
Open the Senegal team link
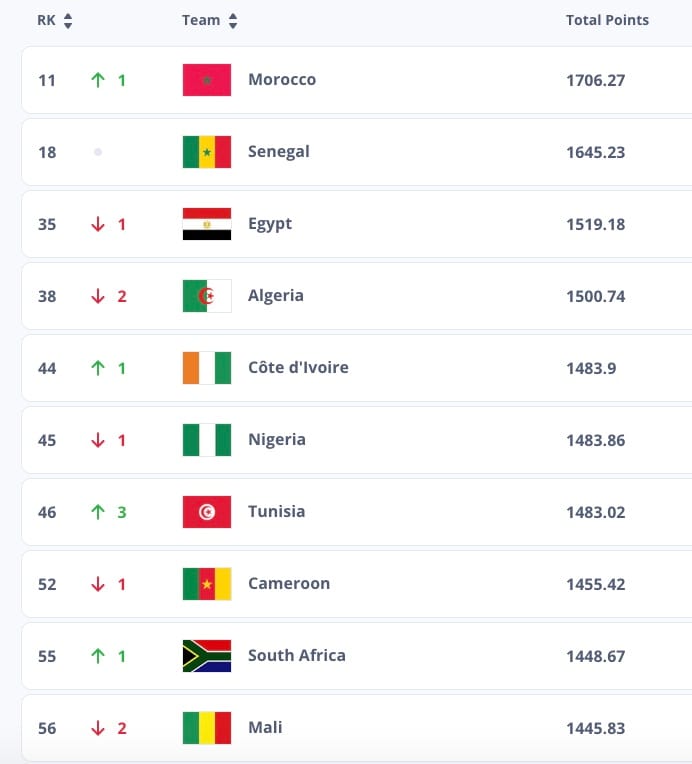279,152
